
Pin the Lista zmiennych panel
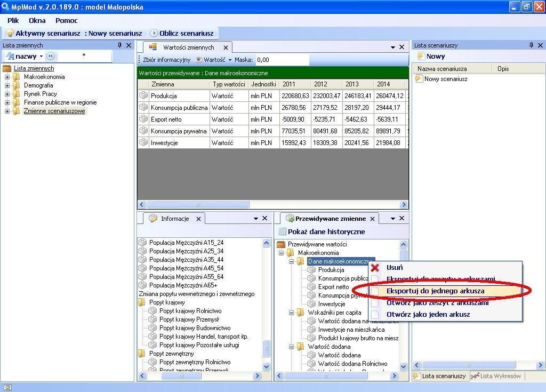[120, 45]
